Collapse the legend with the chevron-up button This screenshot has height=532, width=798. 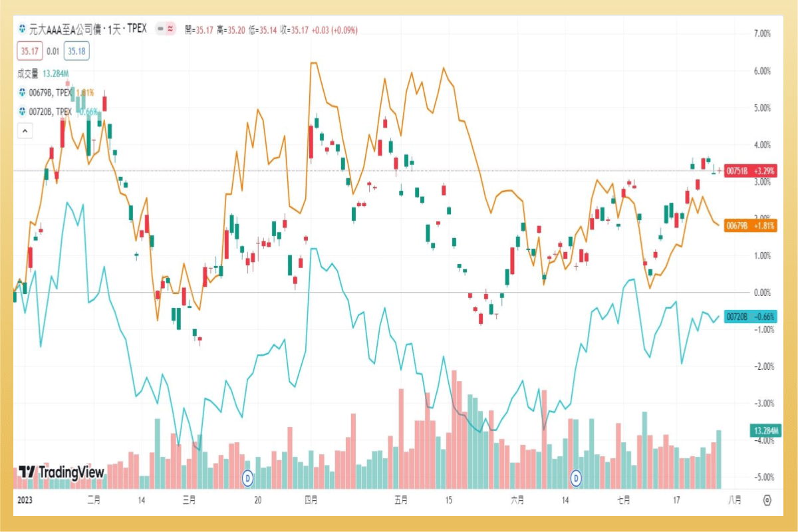point(25,131)
